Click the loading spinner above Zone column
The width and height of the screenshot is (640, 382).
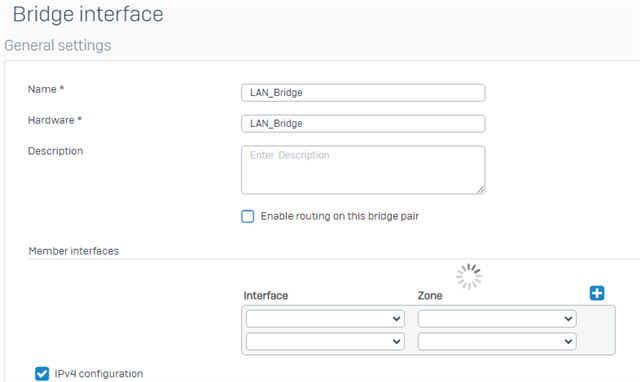pyautogui.click(x=469, y=276)
